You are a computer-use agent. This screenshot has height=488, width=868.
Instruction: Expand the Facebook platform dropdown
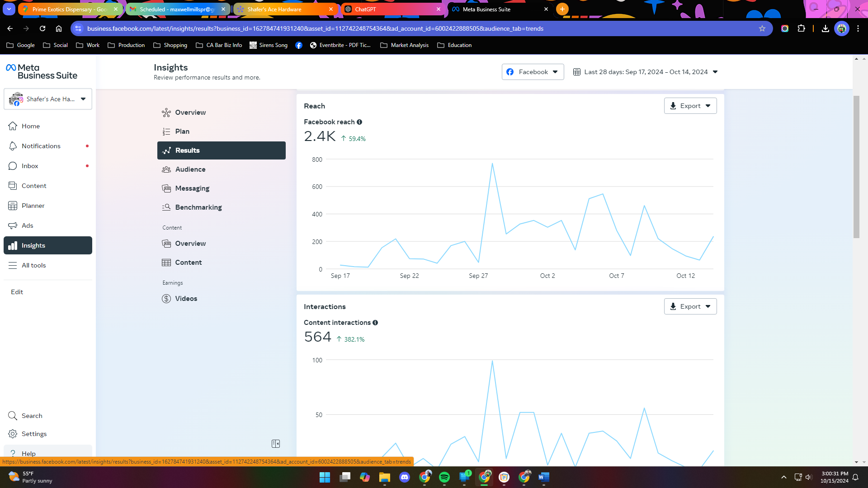pos(533,72)
